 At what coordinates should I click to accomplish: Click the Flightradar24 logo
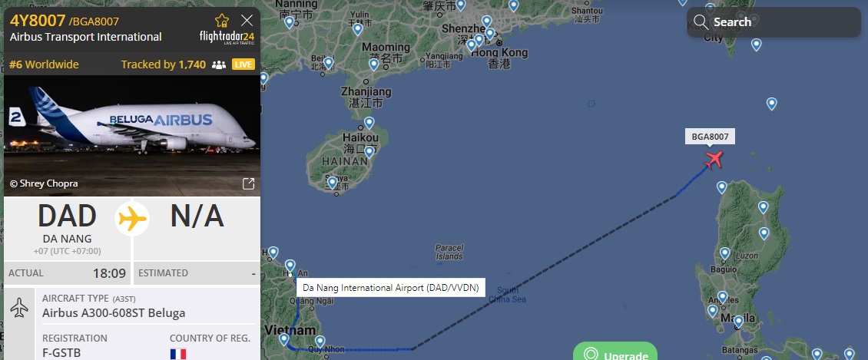[x=227, y=37]
